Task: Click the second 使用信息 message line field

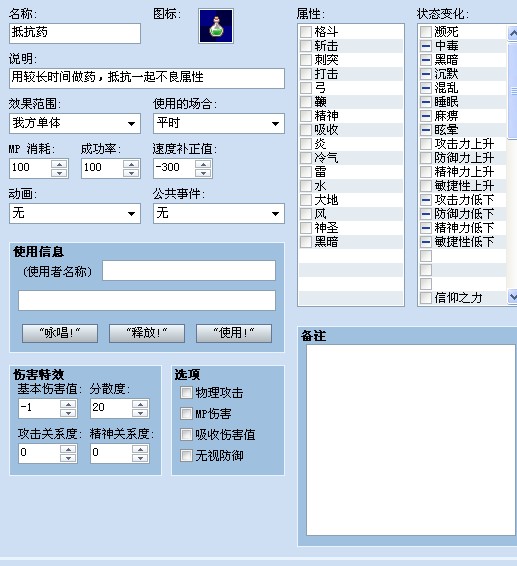Action: click(x=147, y=300)
